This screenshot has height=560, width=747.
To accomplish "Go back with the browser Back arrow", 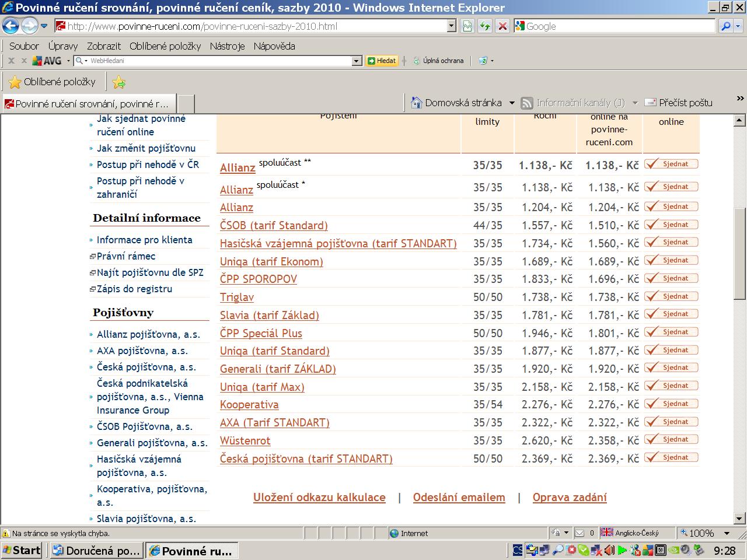I will [x=11, y=26].
